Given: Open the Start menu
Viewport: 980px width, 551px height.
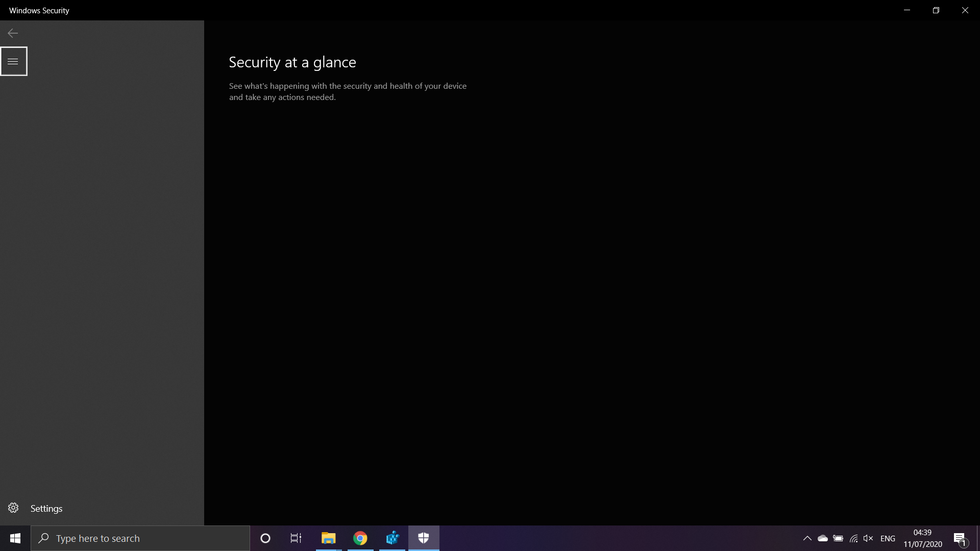Looking at the screenshot, I should pyautogui.click(x=15, y=538).
